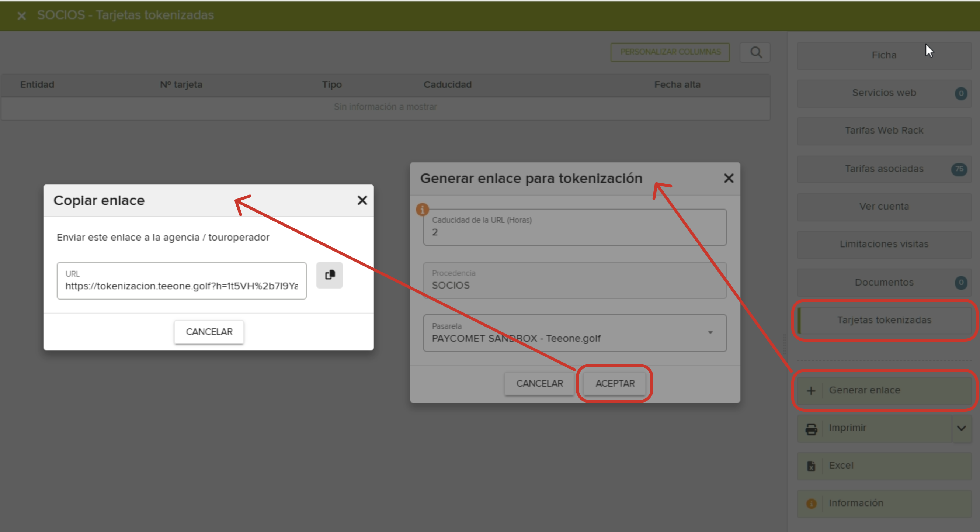Click CANCELAR in Generar enlace dialog
This screenshot has width=980, height=532.
(539, 384)
